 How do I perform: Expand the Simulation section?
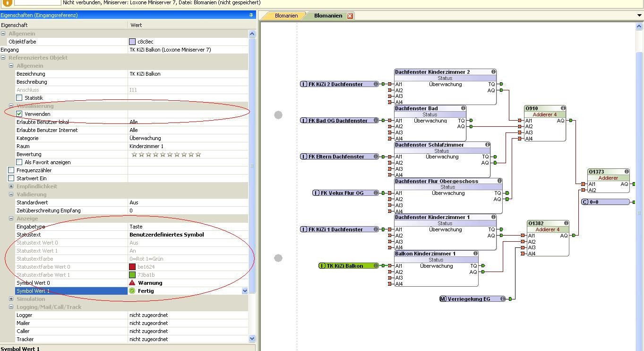tap(11, 299)
